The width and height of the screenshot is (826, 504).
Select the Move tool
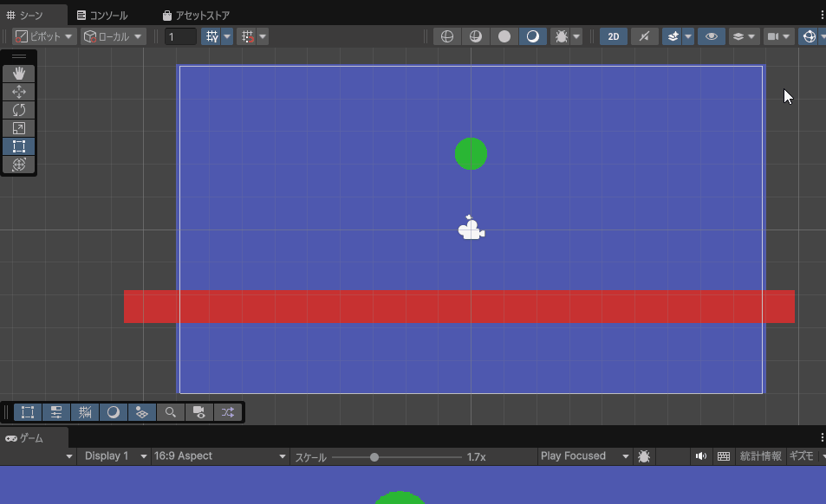pos(19,92)
